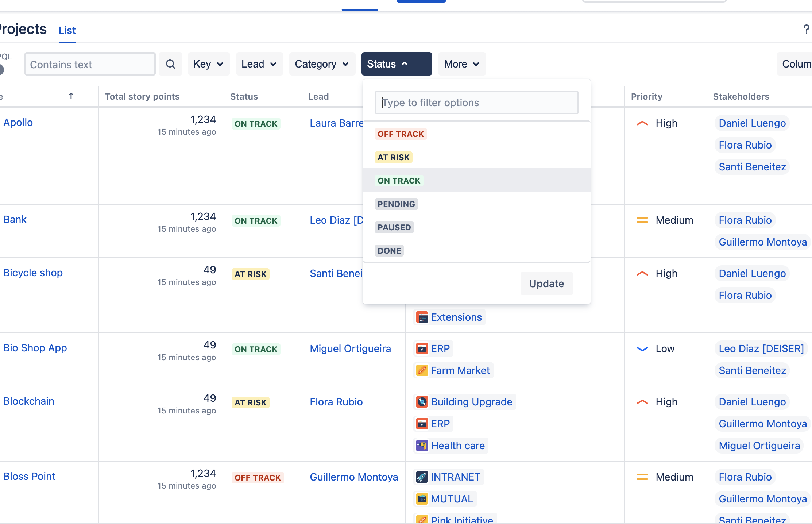This screenshot has width=812, height=524.
Task: Switch to the List tab
Action: (x=67, y=31)
